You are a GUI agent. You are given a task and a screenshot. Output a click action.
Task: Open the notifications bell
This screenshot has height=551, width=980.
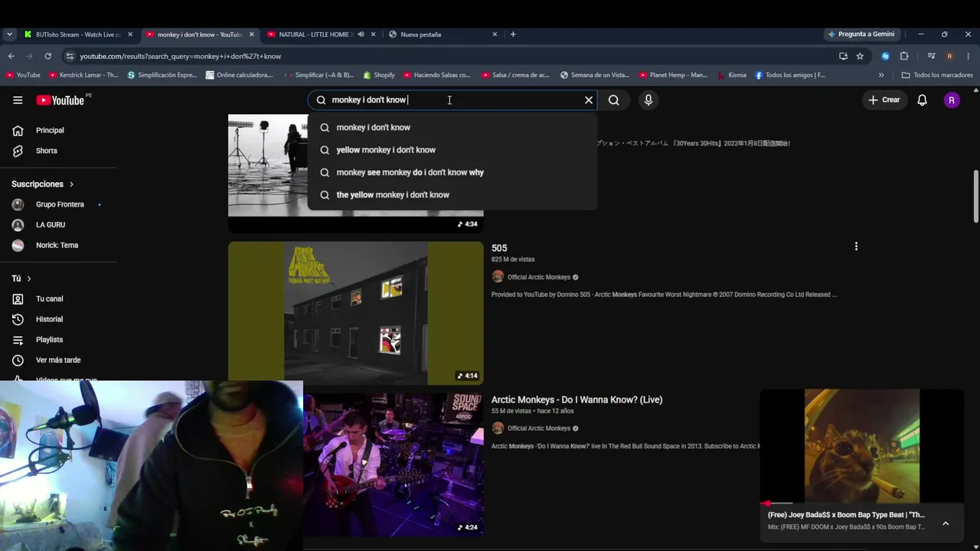click(x=922, y=100)
